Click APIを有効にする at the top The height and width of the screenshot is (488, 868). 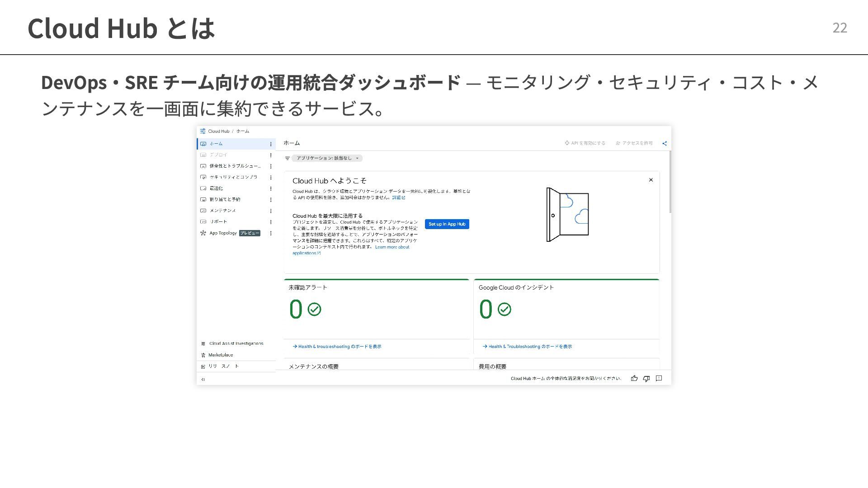pyautogui.click(x=585, y=143)
